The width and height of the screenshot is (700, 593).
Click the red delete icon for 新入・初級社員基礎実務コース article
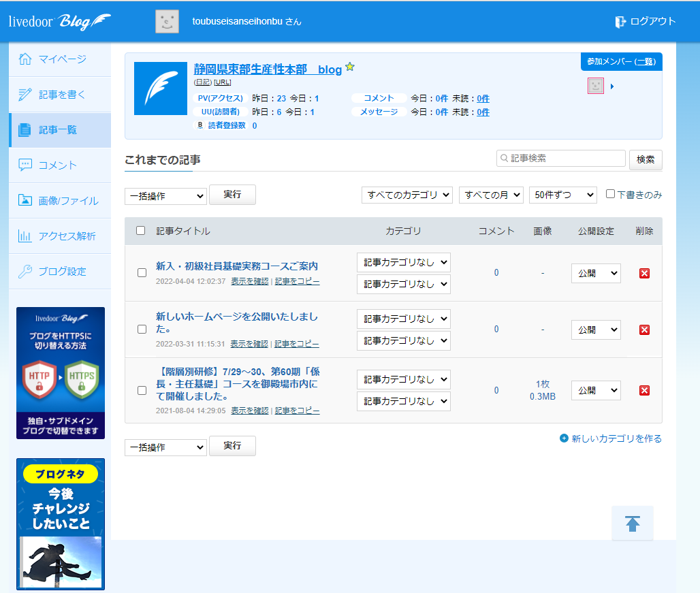[x=644, y=273]
